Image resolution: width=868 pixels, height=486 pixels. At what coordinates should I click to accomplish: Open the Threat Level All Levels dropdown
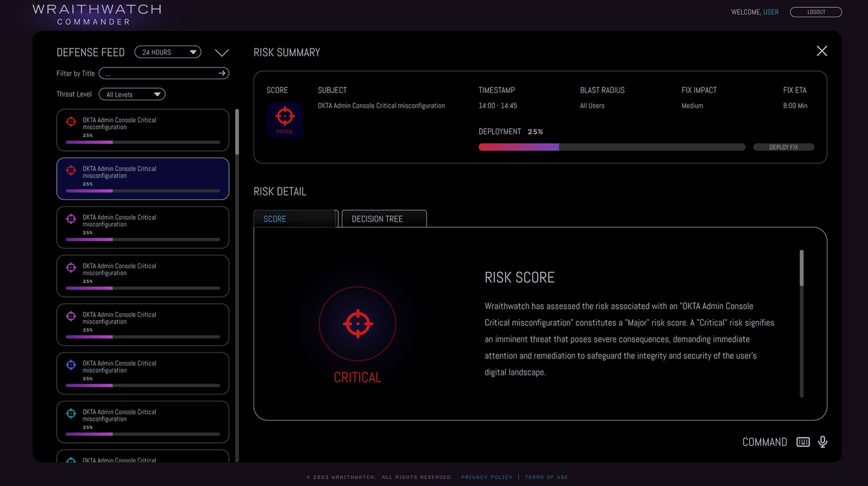132,94
